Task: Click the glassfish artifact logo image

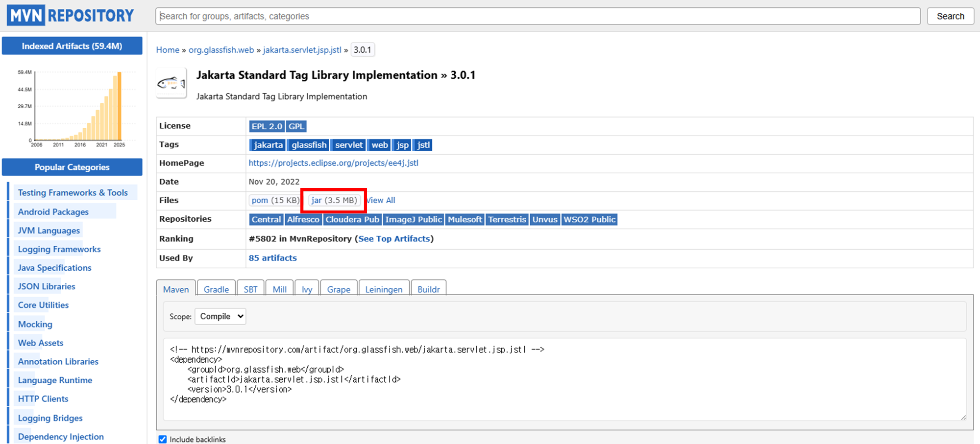Action: 171,83
